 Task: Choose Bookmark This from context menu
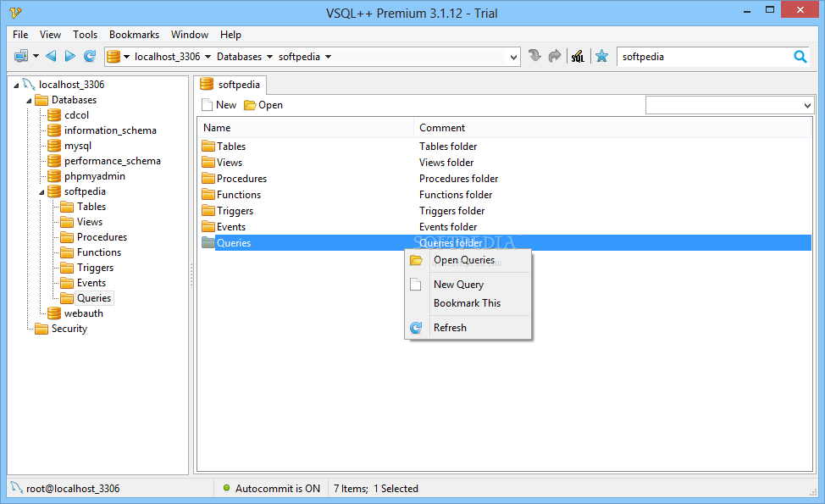pyautogui.click(x=467, y=303)
